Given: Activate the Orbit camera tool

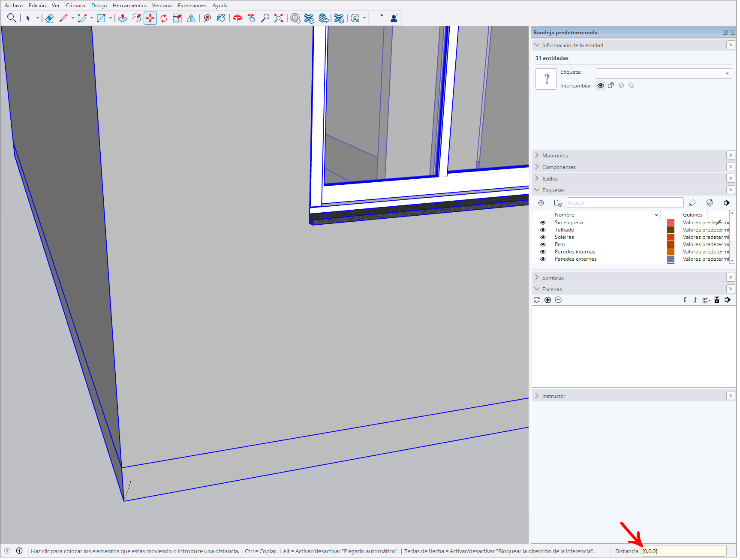Looking at the screenshot, I should coord(238,18).
